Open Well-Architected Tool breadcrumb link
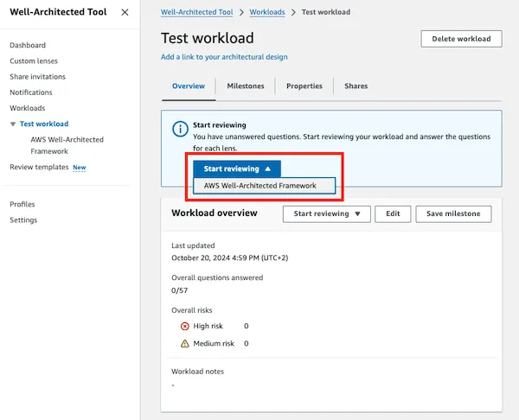Screen dimensions: 519x420 197,12
